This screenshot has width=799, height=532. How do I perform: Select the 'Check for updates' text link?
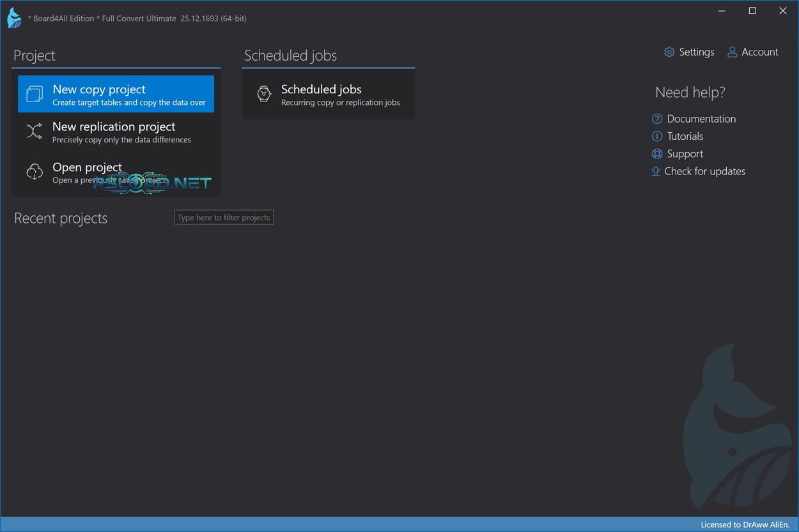pos(704,171)
